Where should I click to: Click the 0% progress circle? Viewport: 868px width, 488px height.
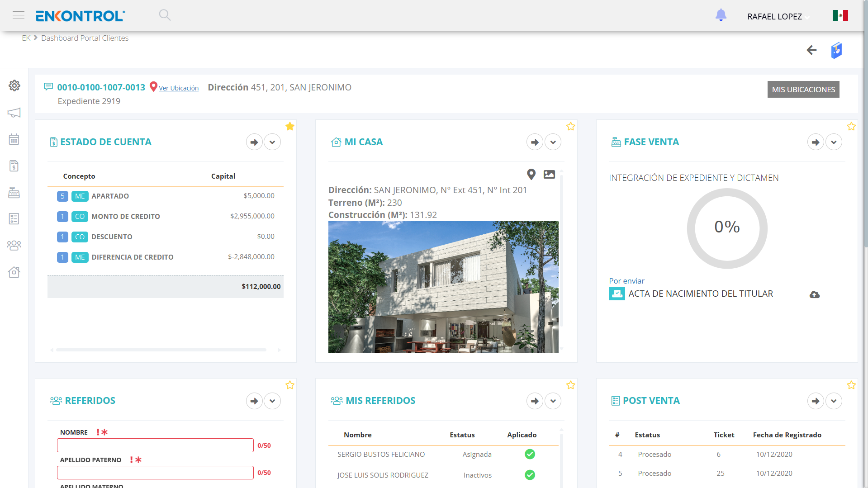click(727, 228)
